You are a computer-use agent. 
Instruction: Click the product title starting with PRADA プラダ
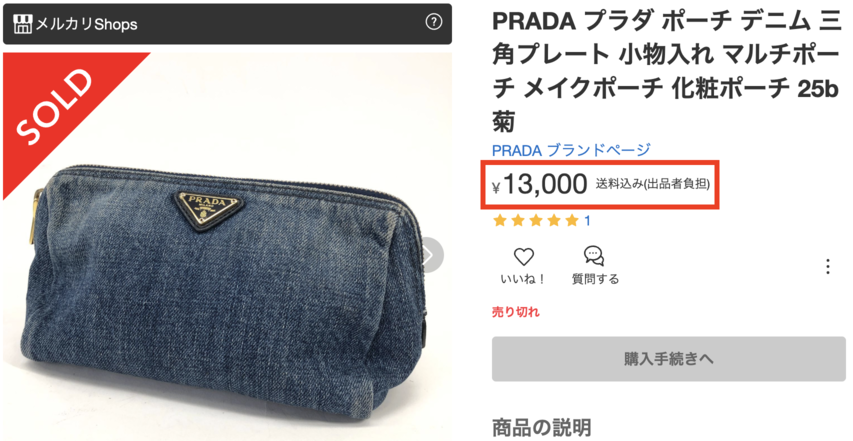[666, 72]
